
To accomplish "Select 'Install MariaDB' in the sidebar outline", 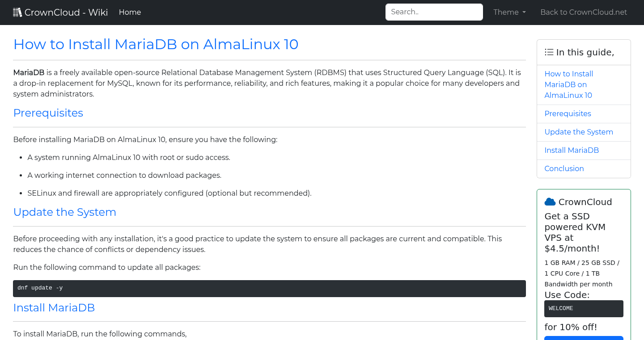I will pyautogui.click(x=572, y=150).
